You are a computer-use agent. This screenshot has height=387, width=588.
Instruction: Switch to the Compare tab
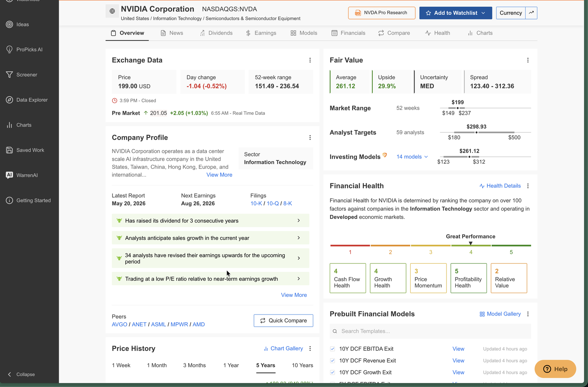pyautogui.click(x=394, y=33)
